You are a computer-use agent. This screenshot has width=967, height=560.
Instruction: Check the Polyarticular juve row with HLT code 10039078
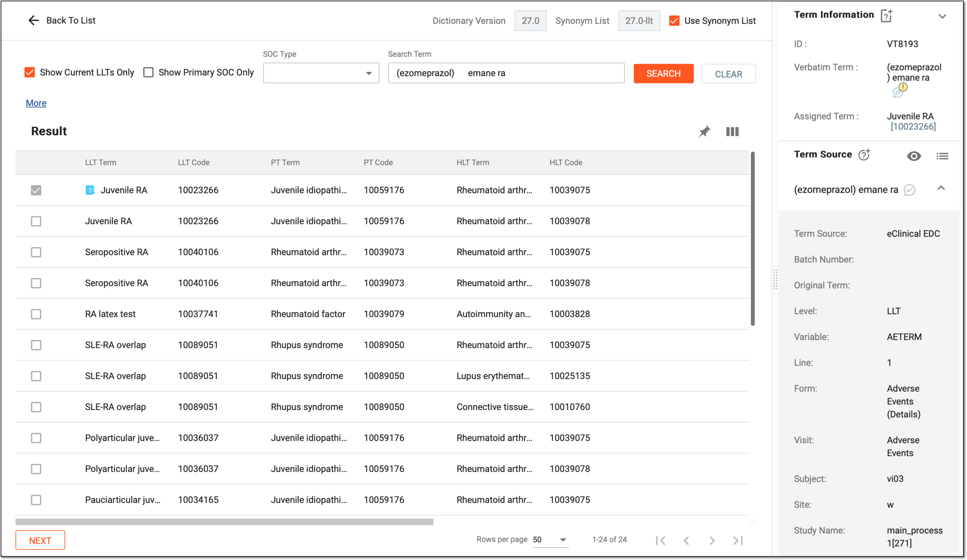(x=36, y=469)
